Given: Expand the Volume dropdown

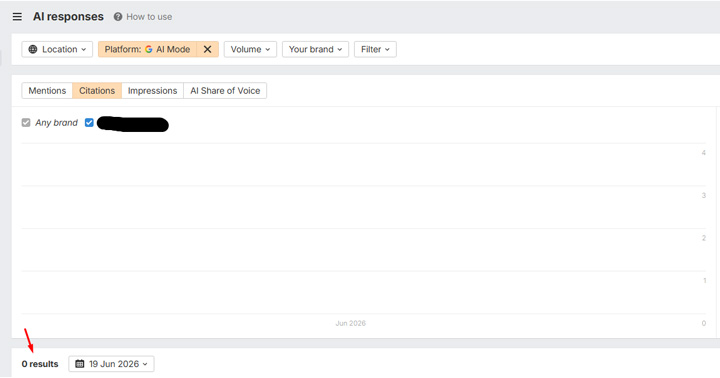Looking at the screenshot, I should tap(250, 49).
